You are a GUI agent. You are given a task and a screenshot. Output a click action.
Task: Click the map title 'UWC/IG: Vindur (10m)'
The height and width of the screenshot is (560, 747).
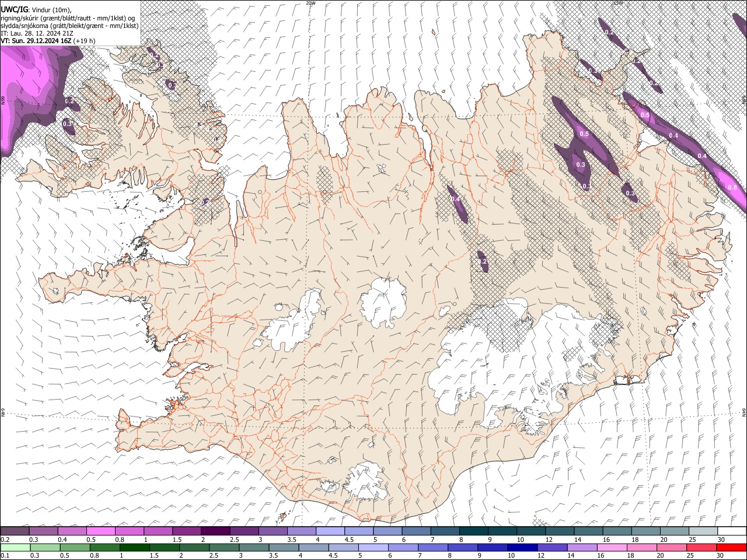(36, 9)
